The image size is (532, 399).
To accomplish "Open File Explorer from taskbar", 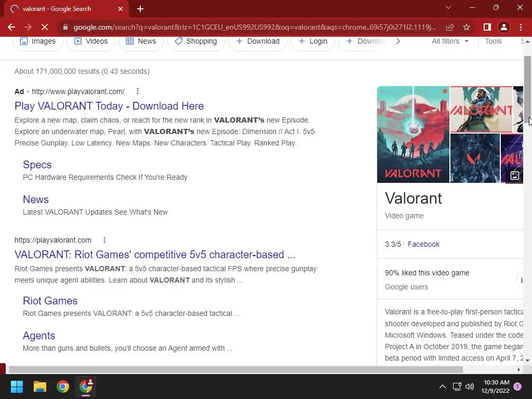I will (x=39, y=387).
